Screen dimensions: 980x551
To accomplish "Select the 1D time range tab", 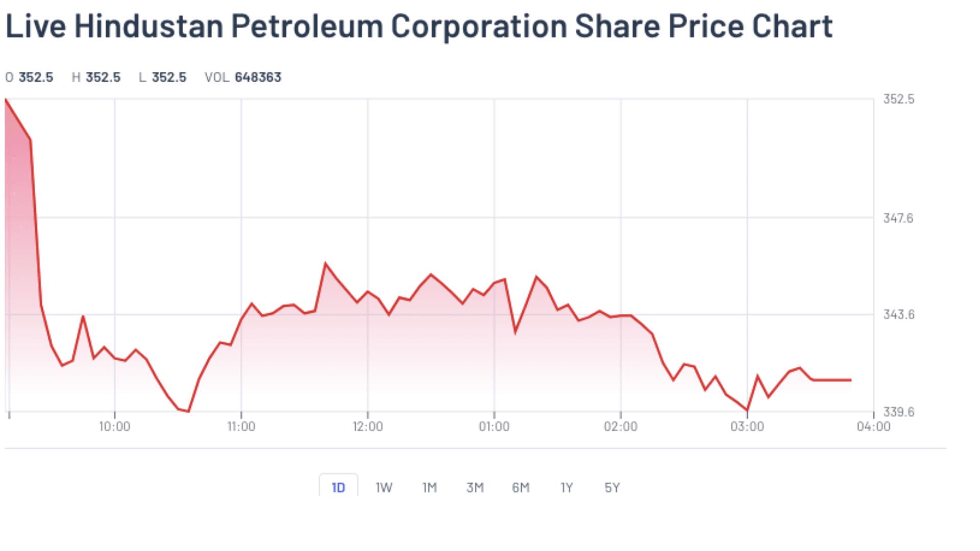I will (338, 488).
